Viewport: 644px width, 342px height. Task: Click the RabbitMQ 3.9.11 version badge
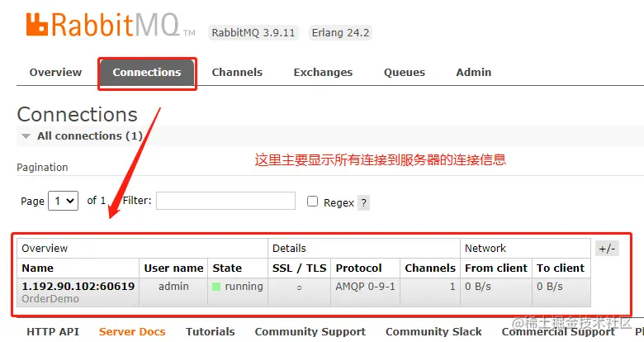(253, 32)
